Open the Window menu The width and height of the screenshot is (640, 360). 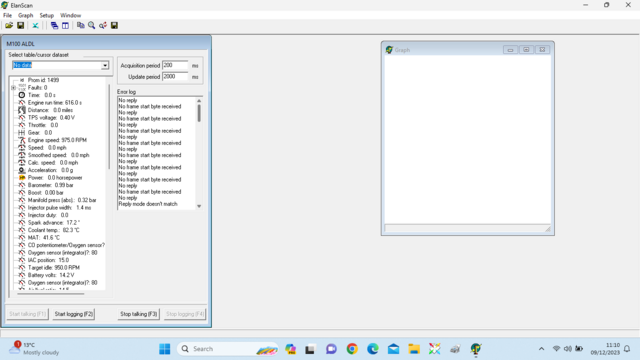[71, 16]
